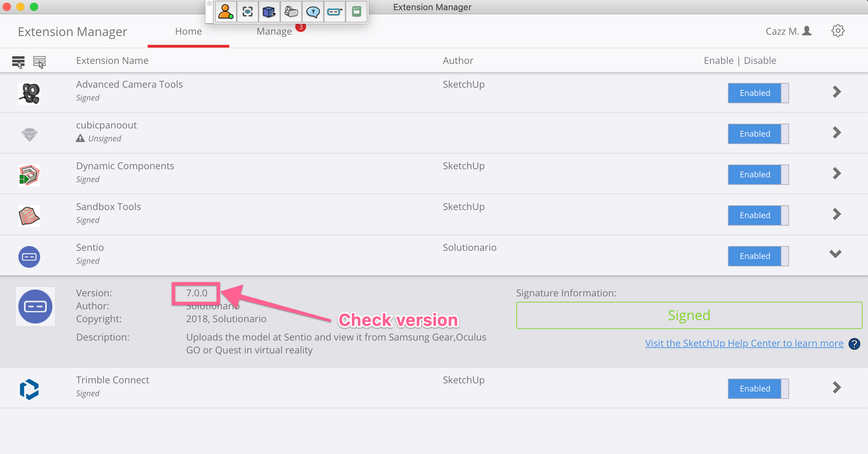The width and height of the screenshot is (868, 454).
Task: Select the Sandbox Tools name
Action: click(x=108, y=207)
